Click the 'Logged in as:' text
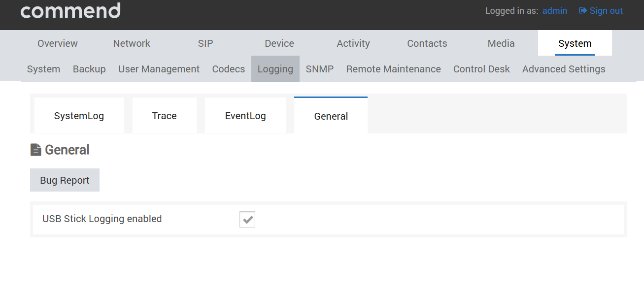This screenshot has height=294, width=644. coord(511,11)
